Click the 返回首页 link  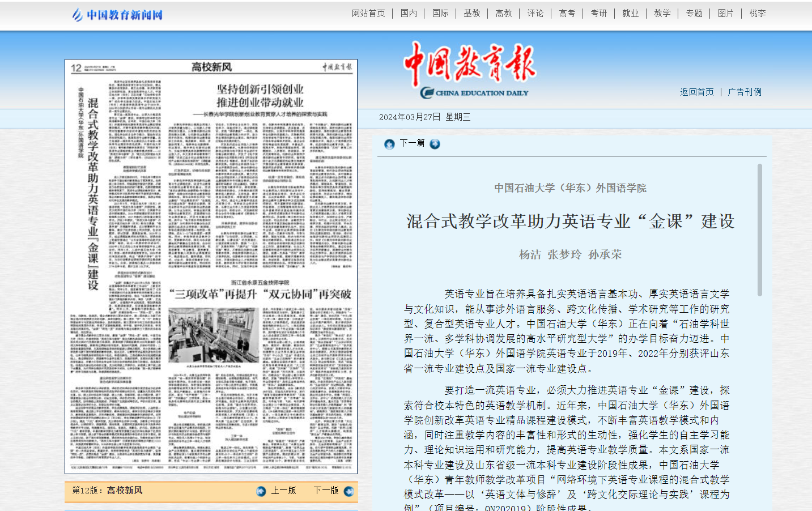click(697, 92)
